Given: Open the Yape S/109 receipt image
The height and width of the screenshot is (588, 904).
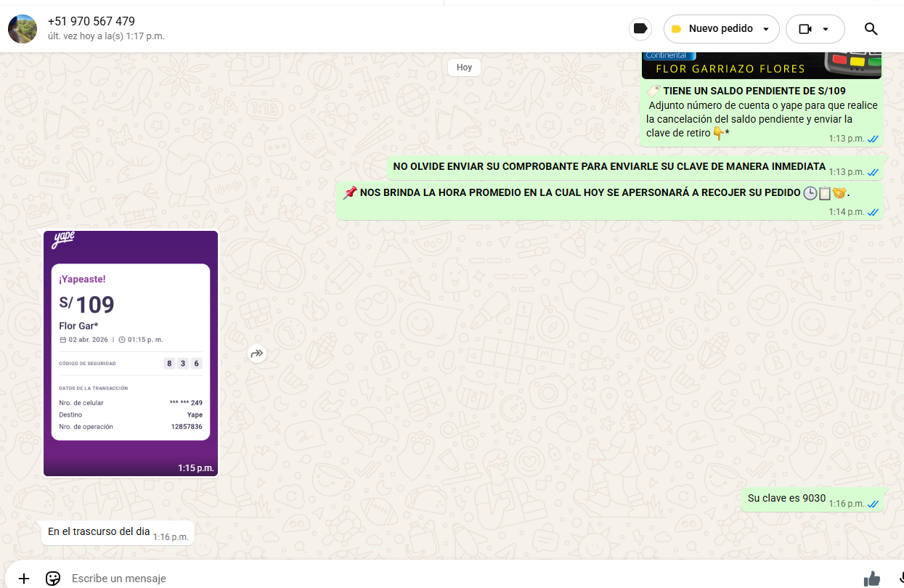Looking at the screenshot, I should tap(131, 353).
